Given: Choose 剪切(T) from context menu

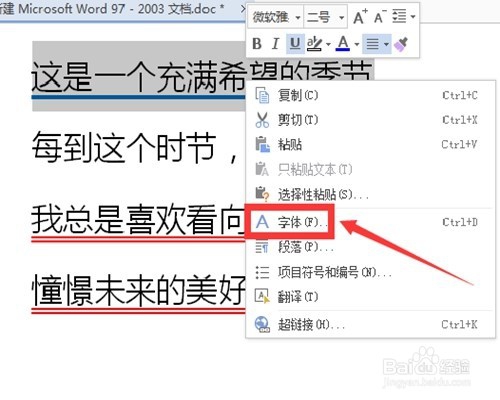Looking at the screenshot, I should (x=370, y=120).
